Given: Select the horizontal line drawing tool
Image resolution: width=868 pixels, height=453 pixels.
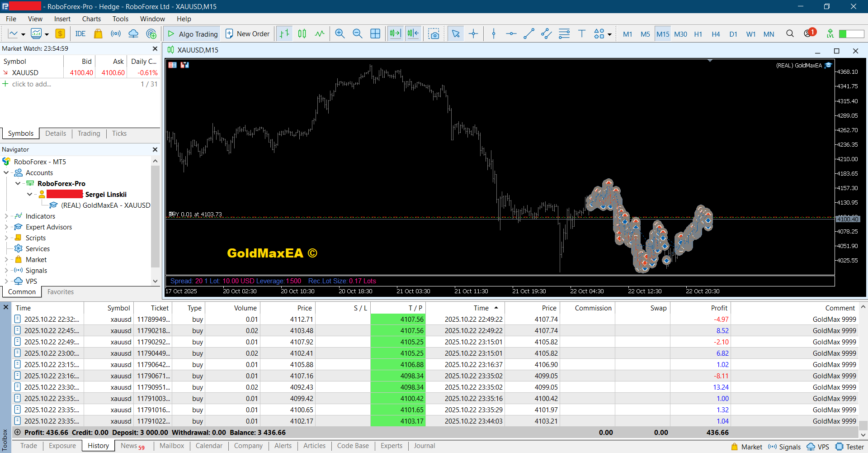Looking at the screenshot, I should coord(511,34).
